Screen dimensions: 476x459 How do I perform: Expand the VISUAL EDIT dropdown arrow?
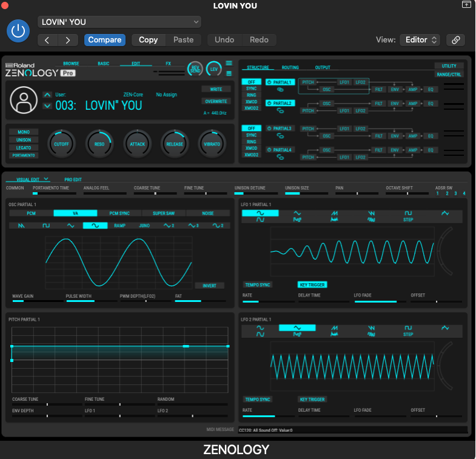click(46, 179)
